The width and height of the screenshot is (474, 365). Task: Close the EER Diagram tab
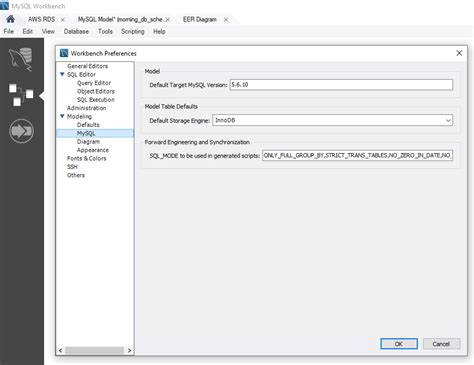226,20
